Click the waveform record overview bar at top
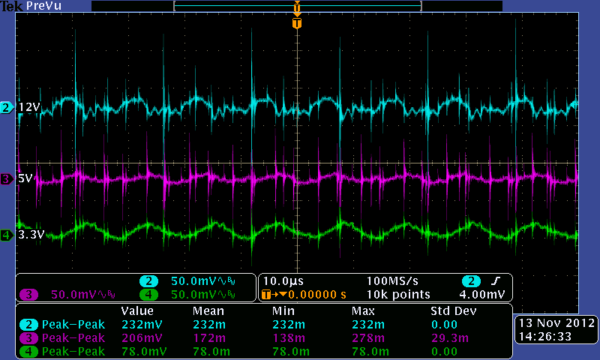This screenshot has height=360, width=600. 297,6
